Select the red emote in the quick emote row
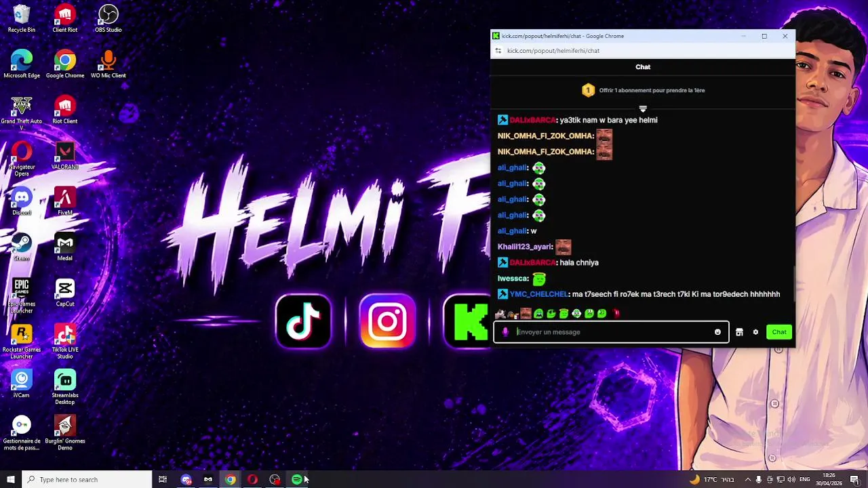The image size is (868, 488). [x=616, y=313]
